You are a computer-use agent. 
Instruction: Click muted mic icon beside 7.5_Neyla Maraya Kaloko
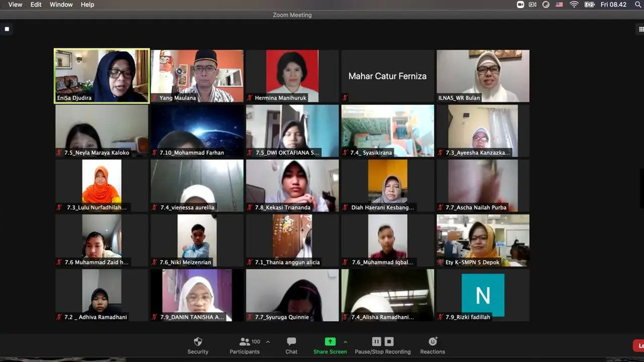pos(59,153)
